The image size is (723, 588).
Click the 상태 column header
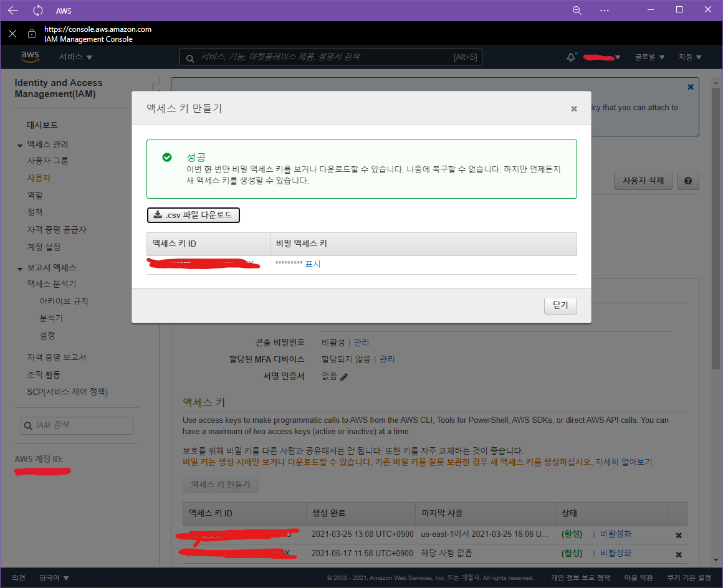(612, 513)
